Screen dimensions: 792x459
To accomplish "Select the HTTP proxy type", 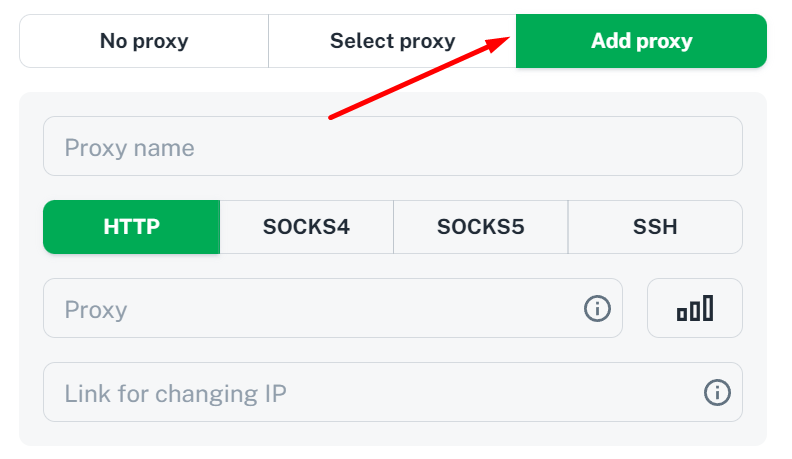I will pos(131,227).
